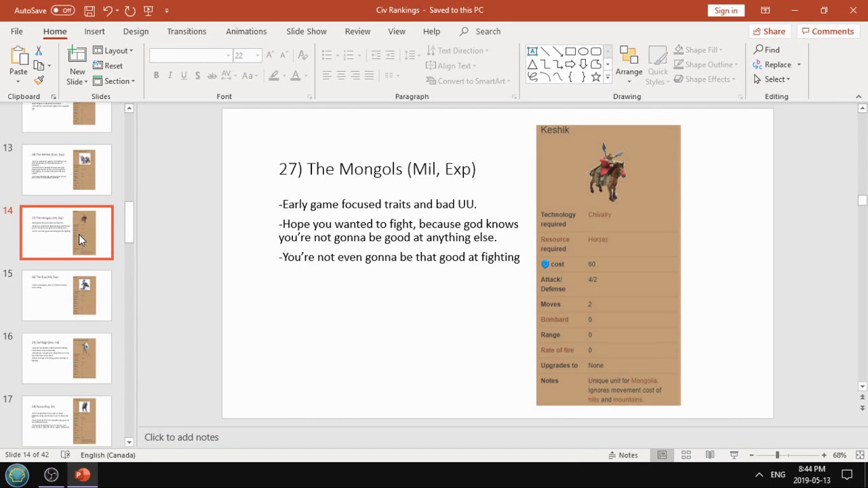Click the Paste clipboard icon
Screen dimensions: 868x488
(x=18, y=57)
